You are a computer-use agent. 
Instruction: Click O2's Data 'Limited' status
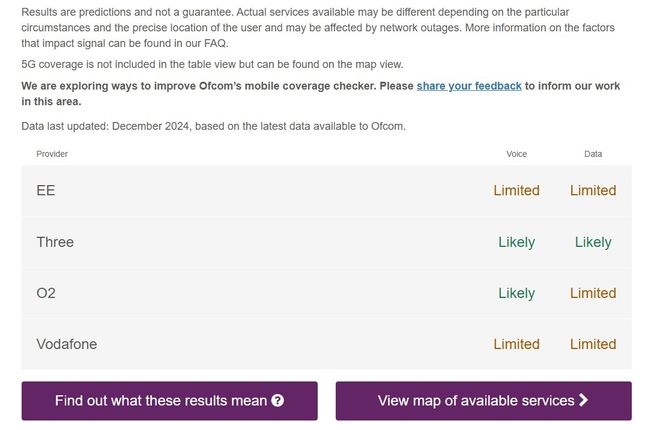593,293
